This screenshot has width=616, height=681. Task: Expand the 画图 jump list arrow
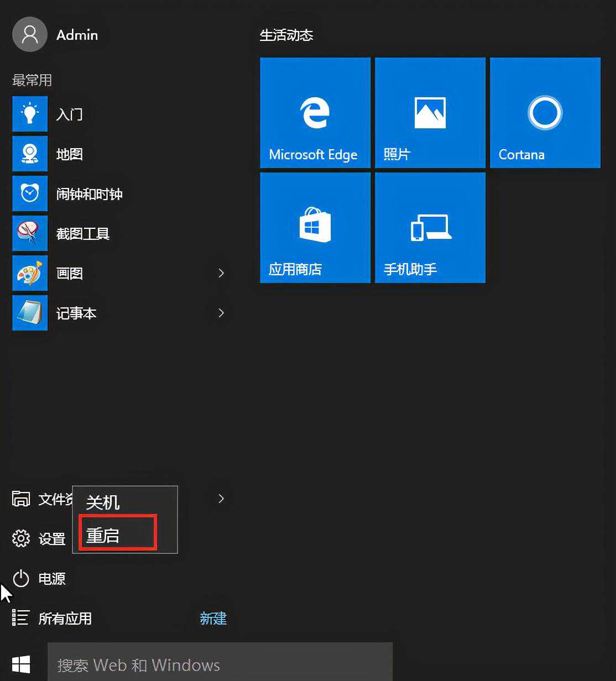pyautogui.click(x=221, y=273)
